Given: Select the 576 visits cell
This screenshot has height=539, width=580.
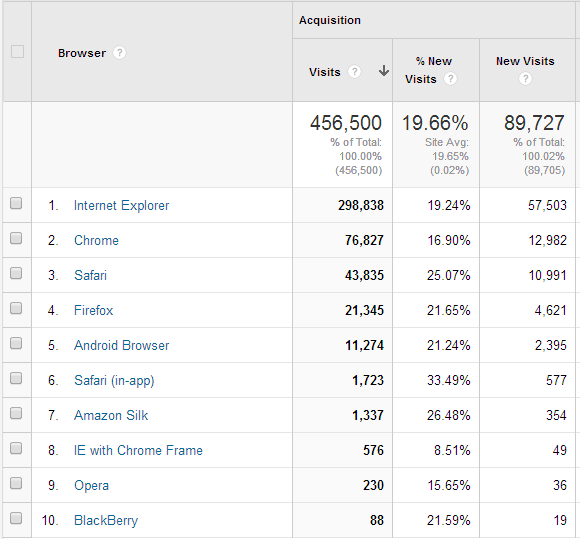Looking at the screenshot, I should (373, 451).
